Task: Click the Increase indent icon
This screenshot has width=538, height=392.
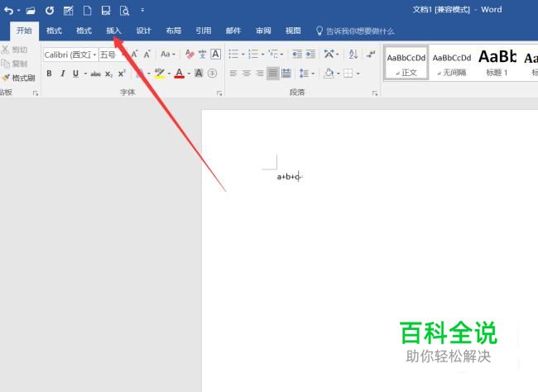Action: tap(311, 54)
